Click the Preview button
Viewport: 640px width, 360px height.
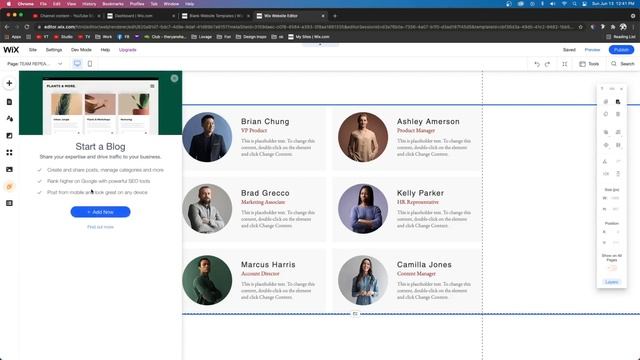pyautogui.click(x=592, y=50)
